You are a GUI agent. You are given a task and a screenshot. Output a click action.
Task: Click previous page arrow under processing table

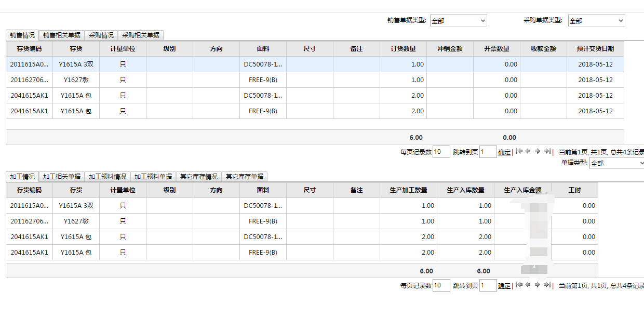click(x=528, y=285)
